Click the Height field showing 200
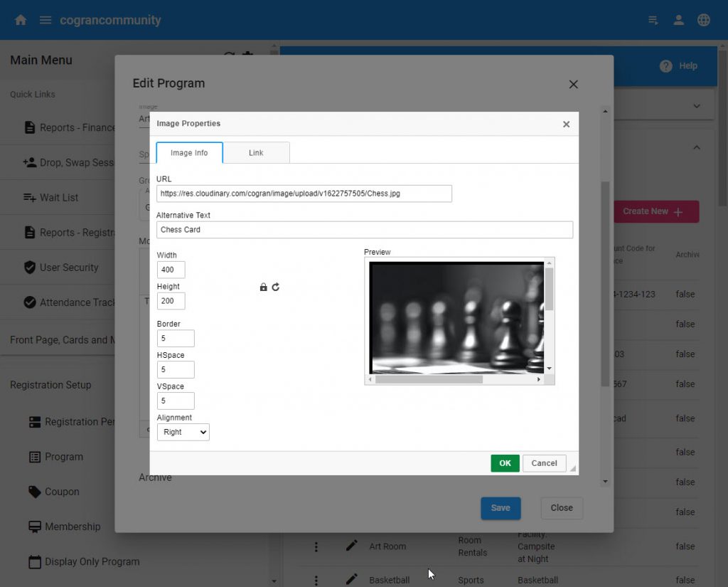The width and height of the screenshot is (728, 587). click(171, 301)
